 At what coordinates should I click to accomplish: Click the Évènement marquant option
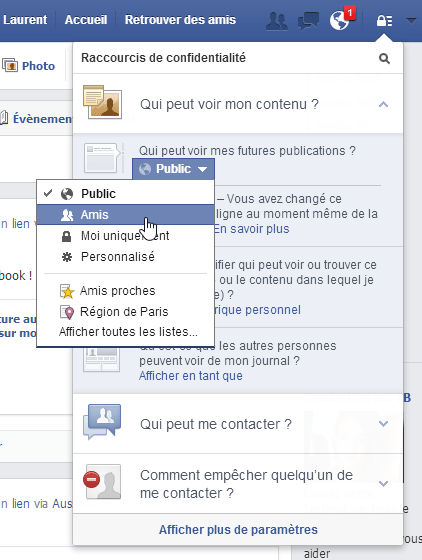click(x=43, y=119)
